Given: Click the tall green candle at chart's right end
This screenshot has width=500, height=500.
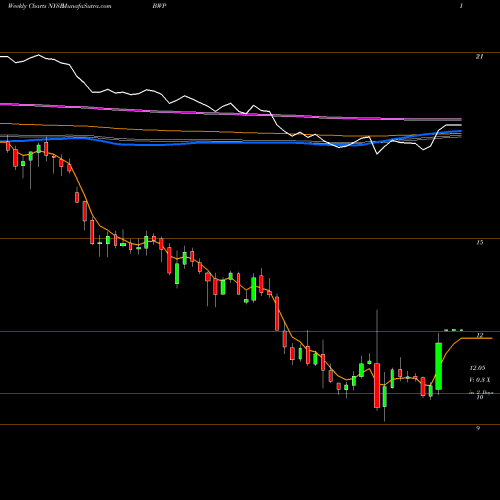Looking at the screenshot, I should (x=439, y=366).
